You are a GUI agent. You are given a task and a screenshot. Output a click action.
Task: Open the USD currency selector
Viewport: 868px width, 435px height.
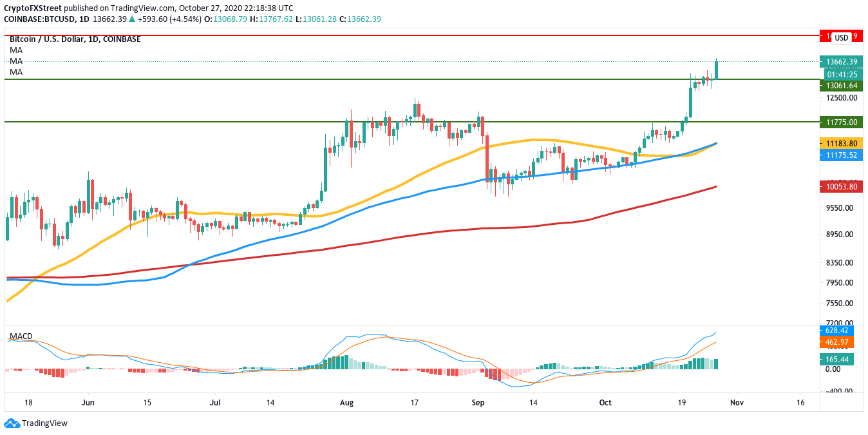(x=842, y=37)
